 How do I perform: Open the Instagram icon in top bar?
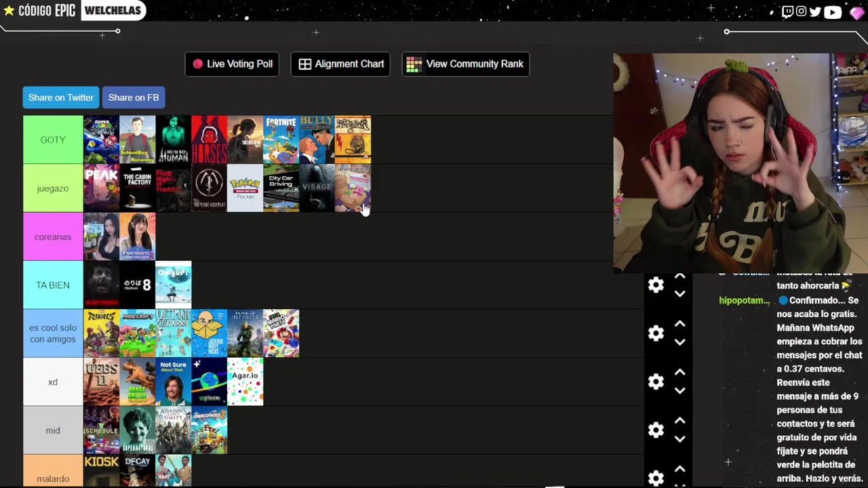pos(801,12)
